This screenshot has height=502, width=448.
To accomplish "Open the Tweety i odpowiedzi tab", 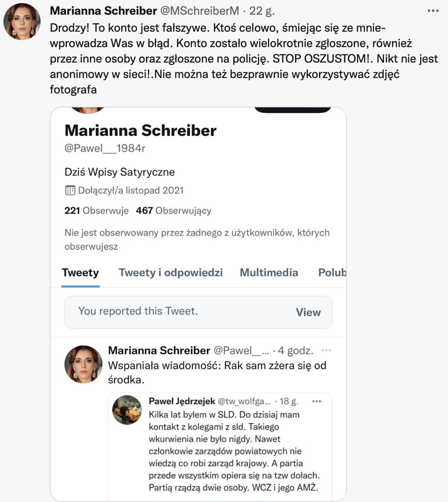I will (x=171, y=273).
